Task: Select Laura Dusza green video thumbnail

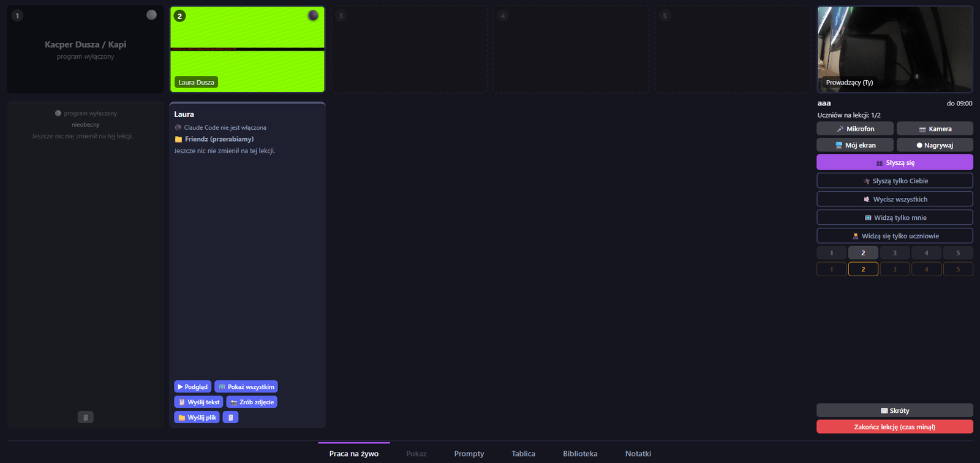Action: tap(247, 50)
